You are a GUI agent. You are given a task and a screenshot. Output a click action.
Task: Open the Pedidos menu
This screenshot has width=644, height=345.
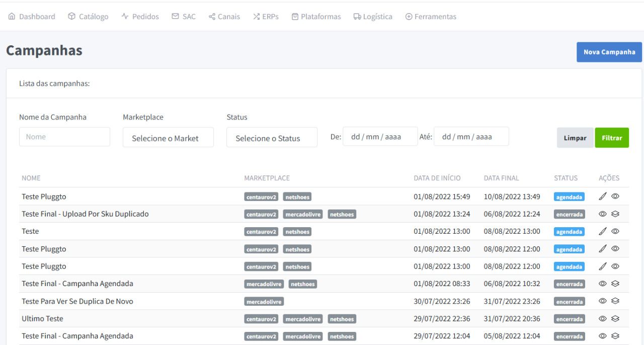tap(140, 17)
